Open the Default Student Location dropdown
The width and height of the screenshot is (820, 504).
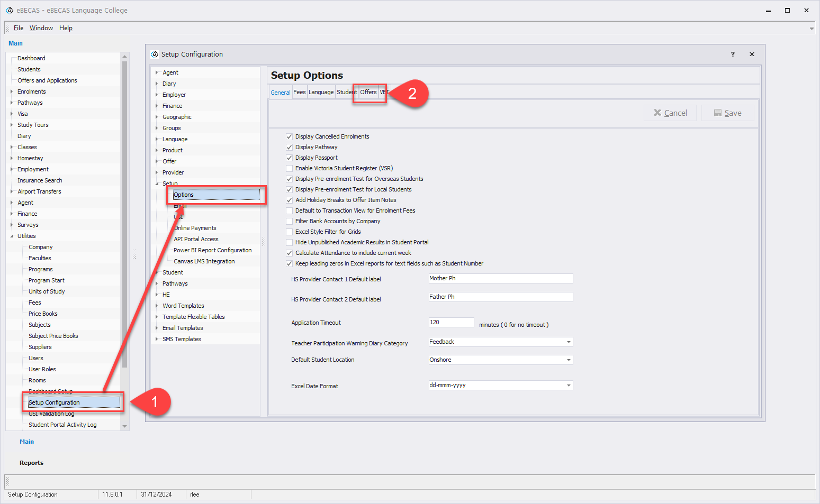tap(569, 360)
